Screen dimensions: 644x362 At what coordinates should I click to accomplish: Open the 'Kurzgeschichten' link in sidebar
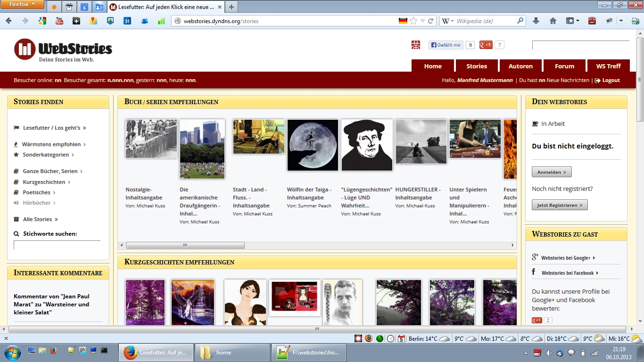[x=44, y=182]
